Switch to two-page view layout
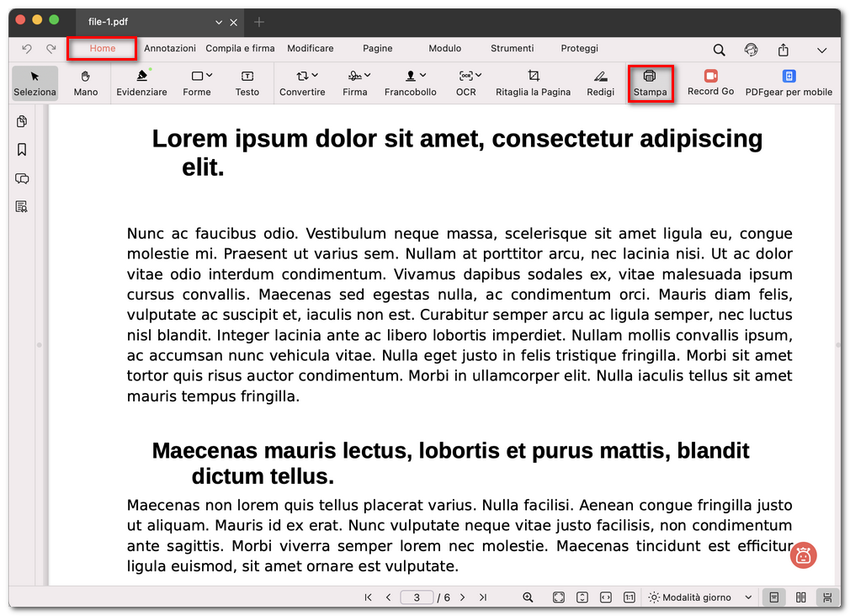The width and height of the screenshot is (850, 616). (801, 597)
